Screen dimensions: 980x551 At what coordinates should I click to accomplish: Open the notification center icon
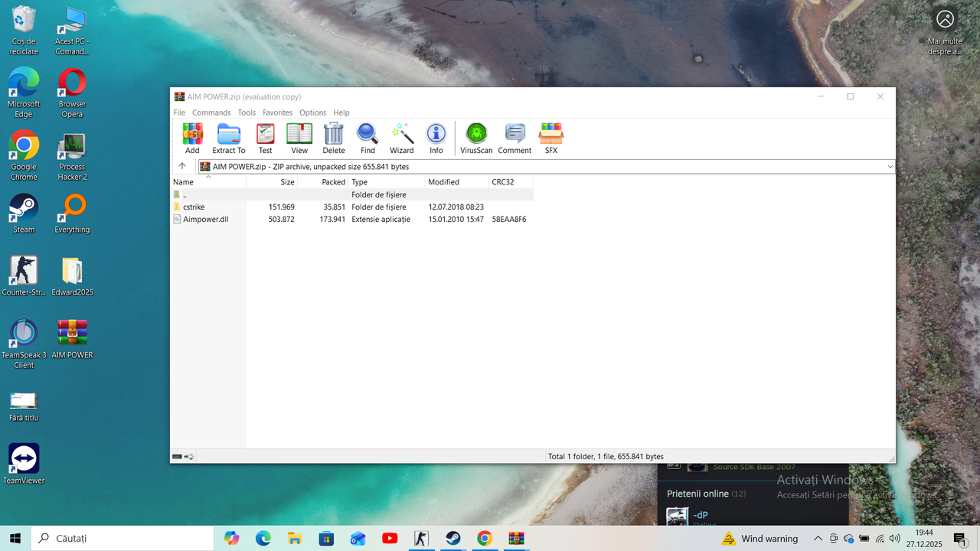tap(960, 539)
